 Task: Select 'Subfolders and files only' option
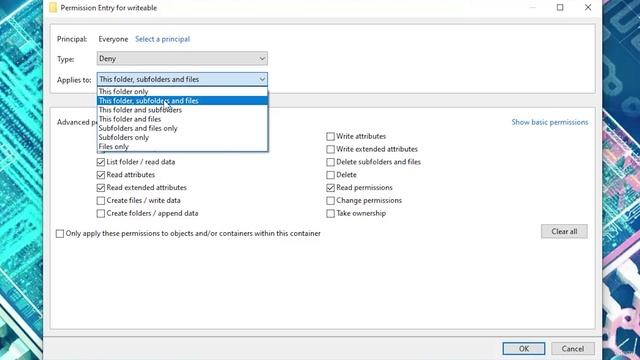tap(182, 128)
